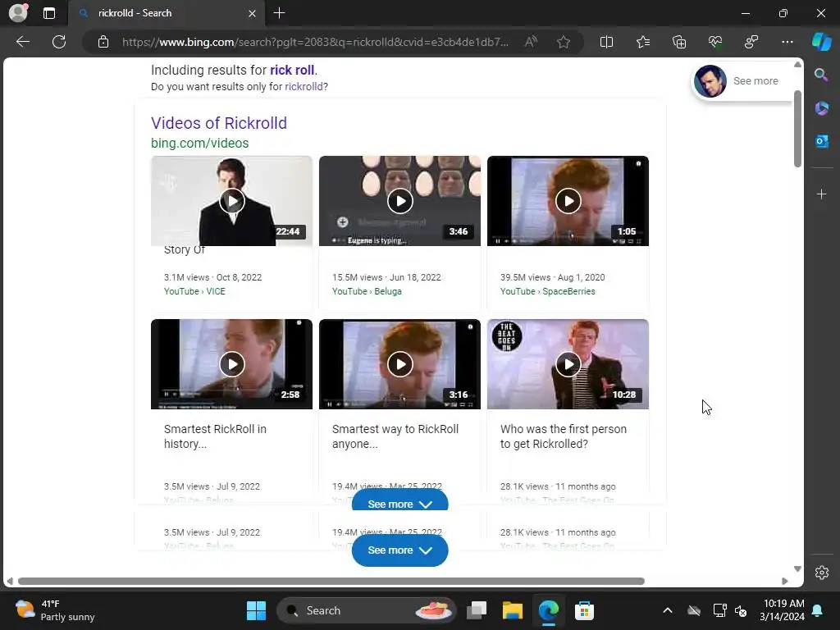The width and height of the screenshot is (840, 630).
Task: Click the horizontal scrollbar thumb
Action: (331, 582)
